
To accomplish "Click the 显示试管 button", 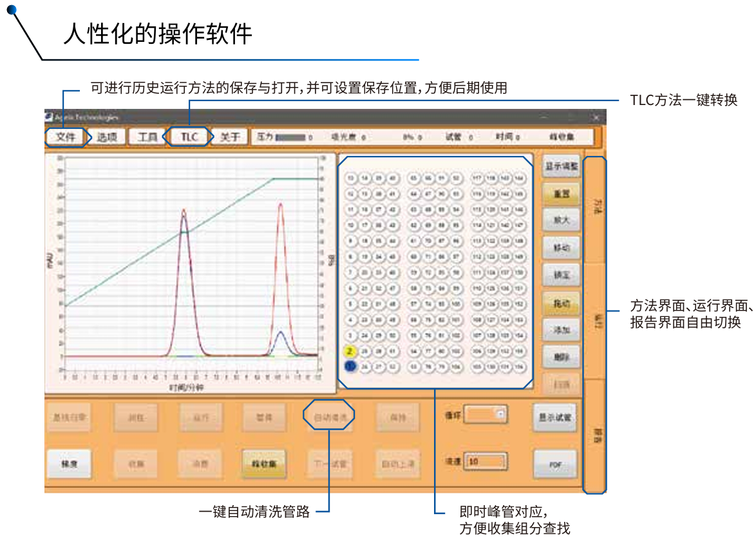I will click(554, 418).
